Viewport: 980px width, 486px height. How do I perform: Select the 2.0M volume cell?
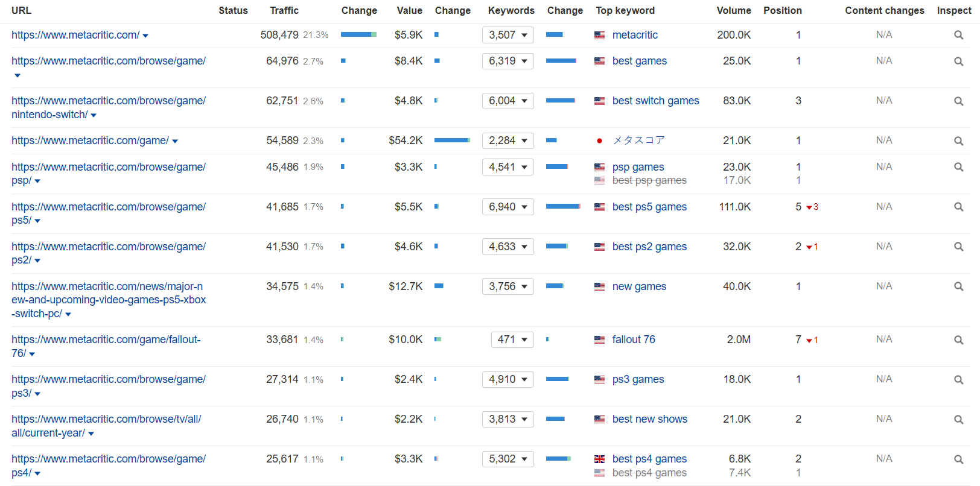coord(739,339)
